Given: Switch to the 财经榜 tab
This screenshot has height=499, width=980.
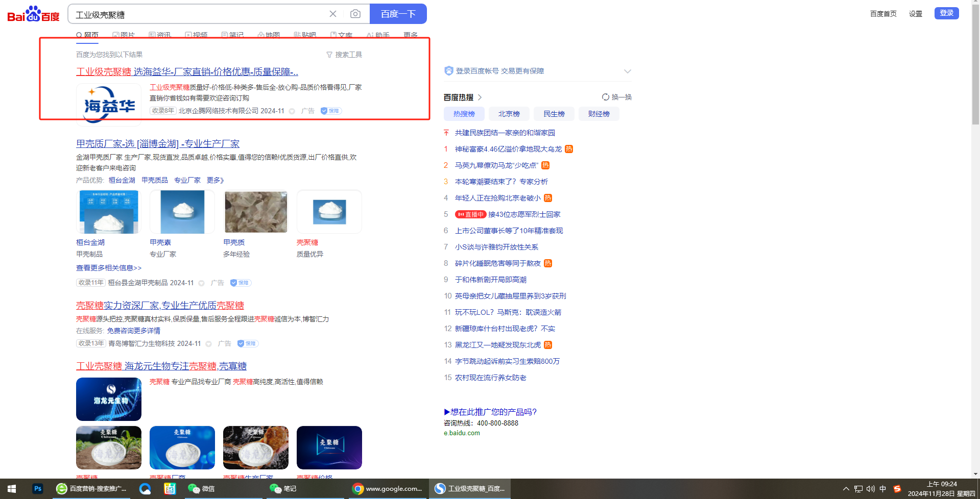Looking at the screenshot, I should (599, 114).
